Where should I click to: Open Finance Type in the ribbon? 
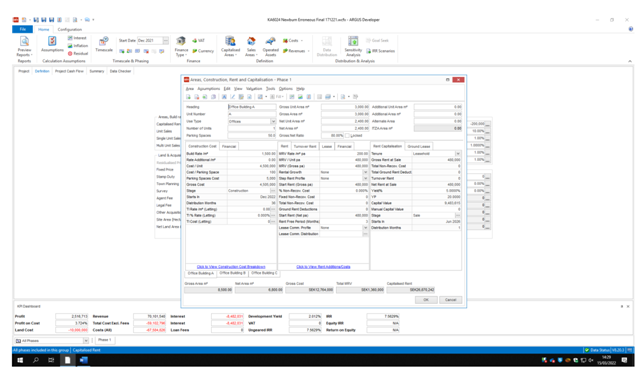click(x=181, y=46)
